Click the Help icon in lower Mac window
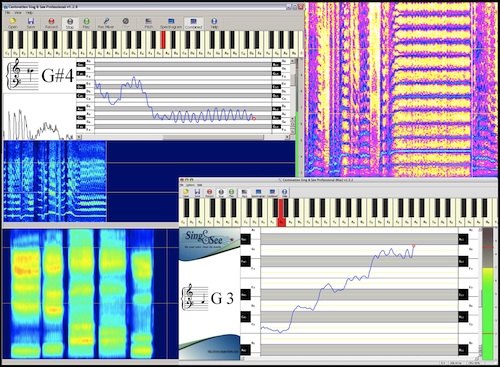 pyautogui.click(x=284, y=192)
